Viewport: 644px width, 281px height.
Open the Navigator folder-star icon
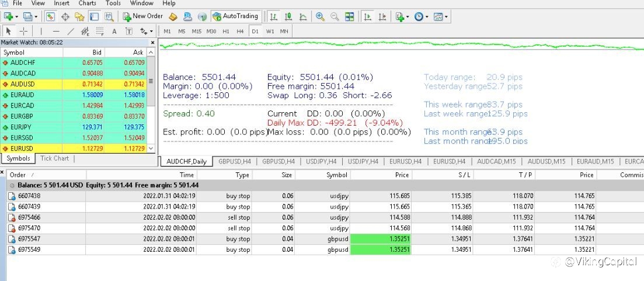click(79, 16)
